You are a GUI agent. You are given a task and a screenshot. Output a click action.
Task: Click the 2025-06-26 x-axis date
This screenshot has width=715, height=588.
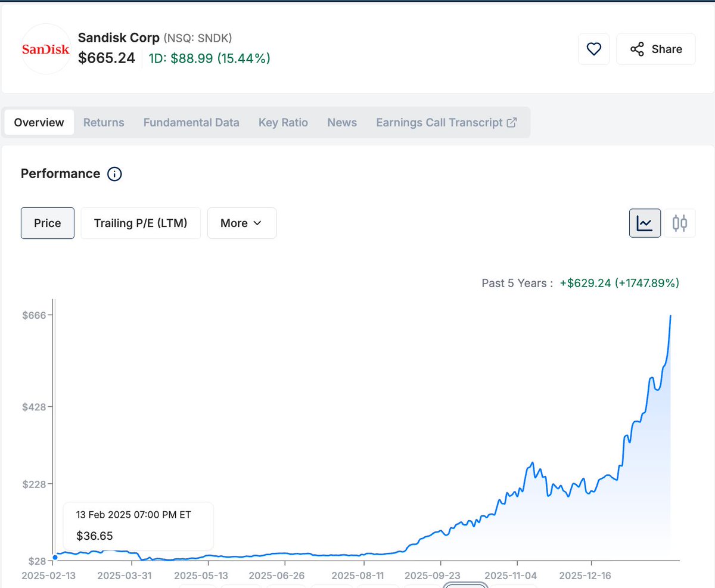pos(276,575)
